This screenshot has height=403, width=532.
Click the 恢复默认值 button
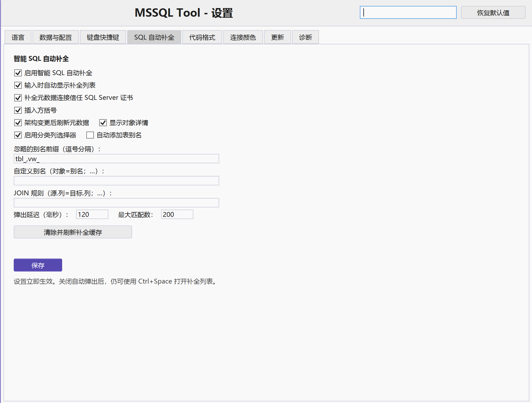pyautogui.click(x=493, y=13)
